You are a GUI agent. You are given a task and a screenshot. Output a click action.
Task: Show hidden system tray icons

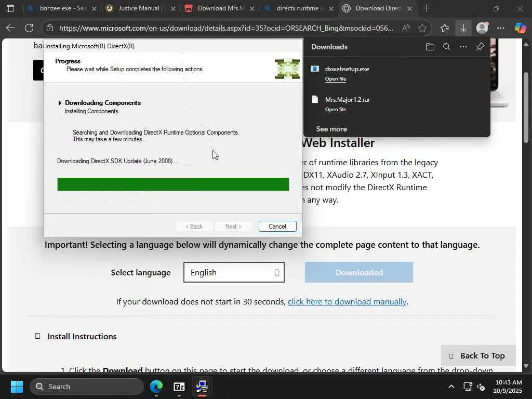(x=451, y=387)
